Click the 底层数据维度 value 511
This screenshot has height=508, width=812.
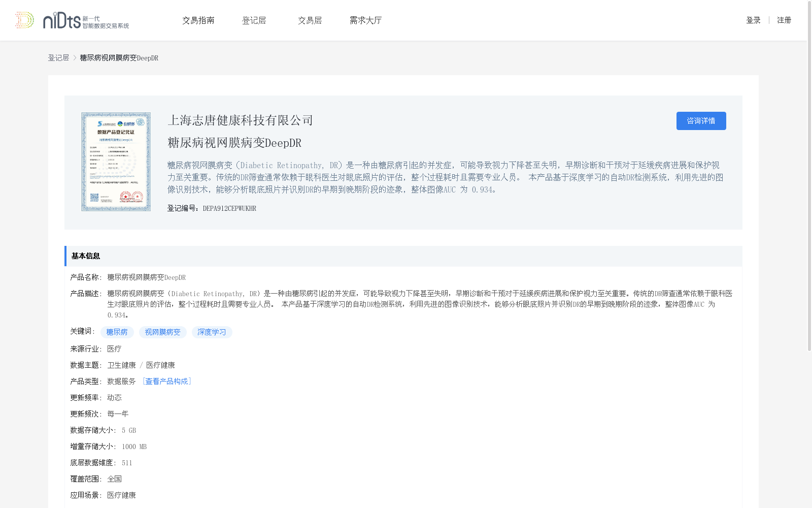click(x=127, y=463)
